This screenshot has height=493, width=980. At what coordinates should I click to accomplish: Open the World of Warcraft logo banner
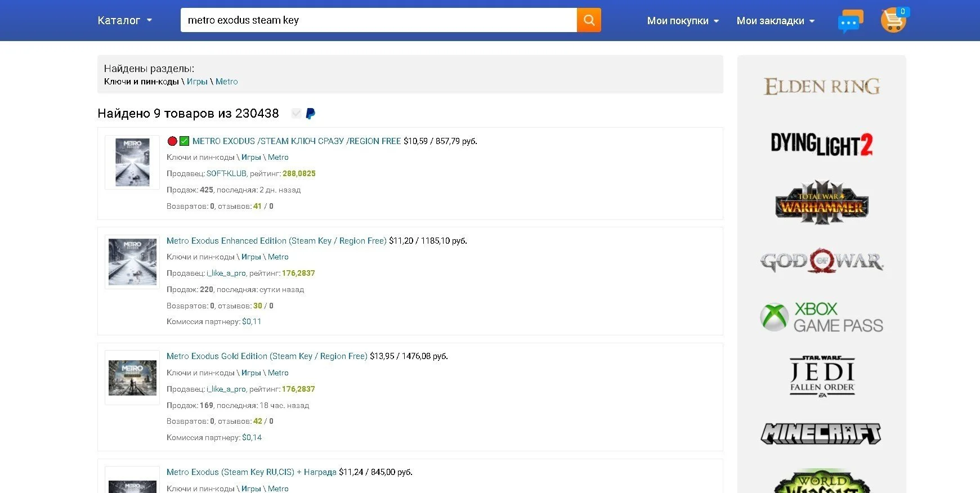pyautogui.click(x=822, y=481)
